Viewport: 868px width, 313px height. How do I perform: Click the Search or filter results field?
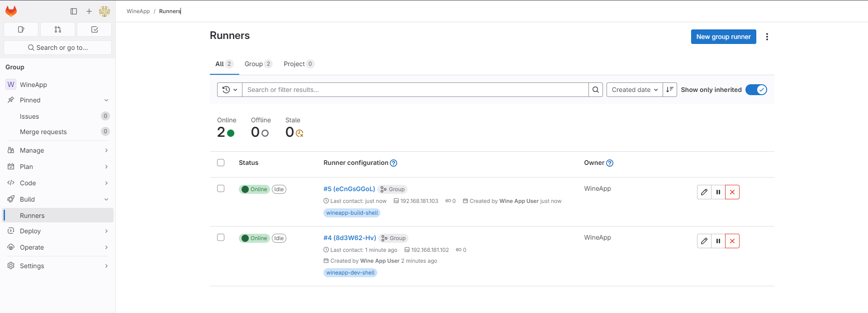click(415, 90)
